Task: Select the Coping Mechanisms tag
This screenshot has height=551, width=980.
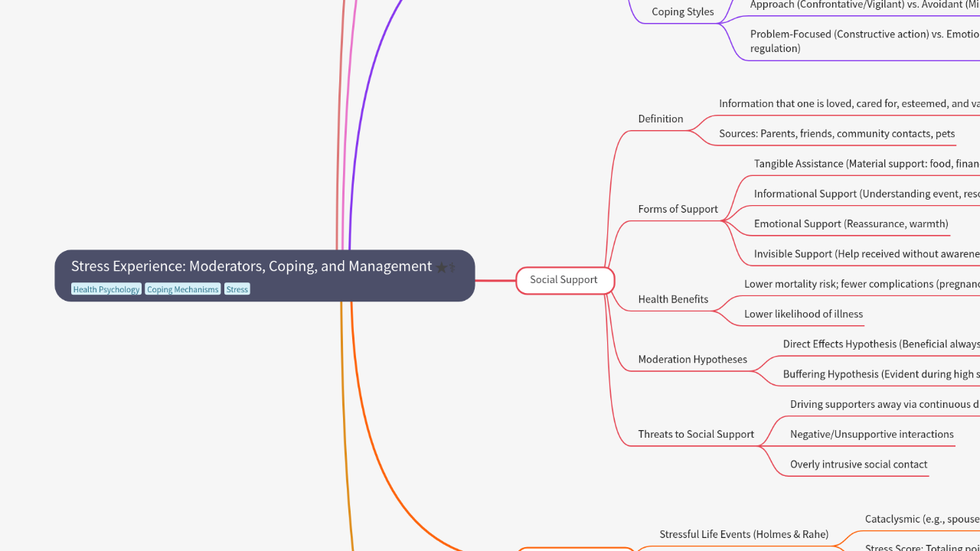Action: coord(182,289)
